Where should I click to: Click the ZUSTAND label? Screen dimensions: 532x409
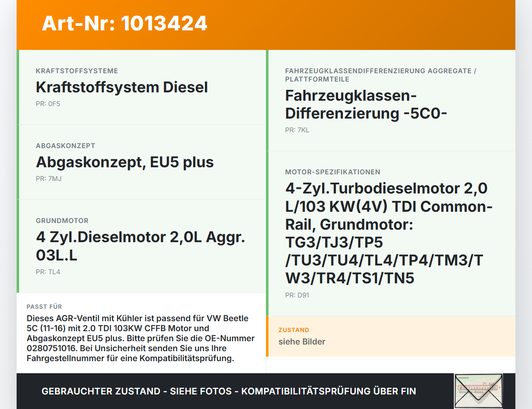point(294,330)
